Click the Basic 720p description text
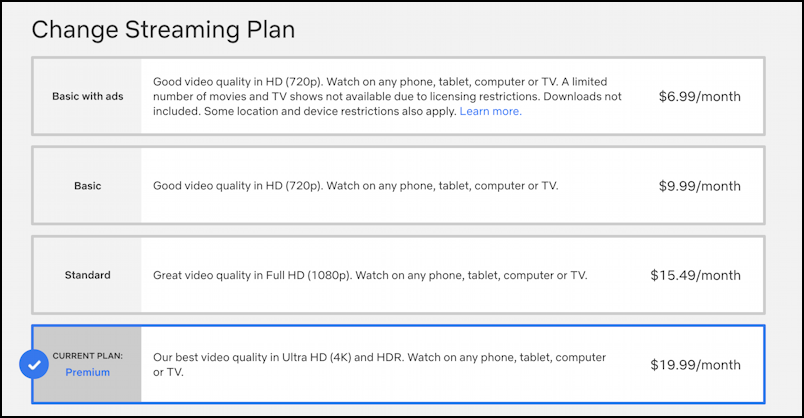804x418 pixels. [355, 186]
